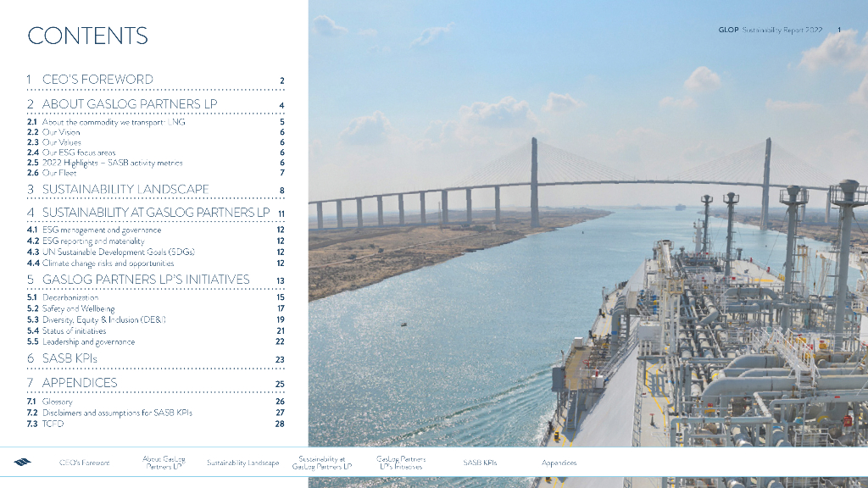Image resolution: width=868 pixels, height=488 pixels.
Task: Open 5.5 Leadership and governance
Action: point(156,342)
